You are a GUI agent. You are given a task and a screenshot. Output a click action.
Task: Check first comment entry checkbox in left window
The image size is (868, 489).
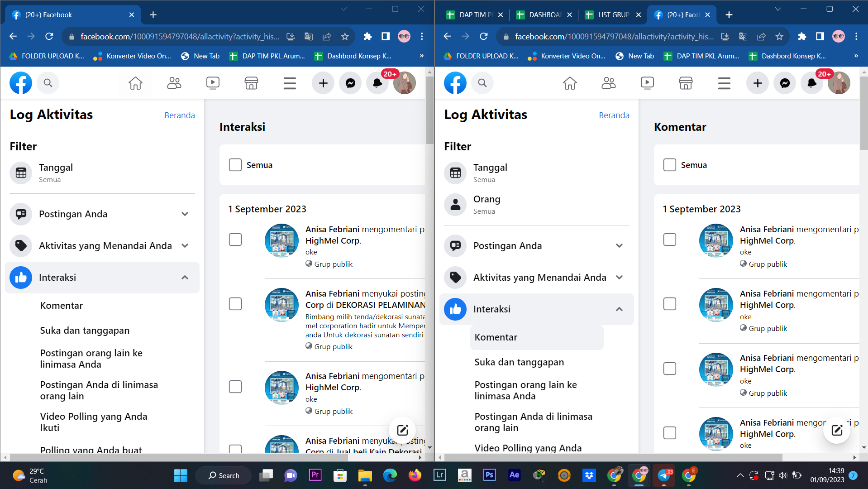pos(235,240)
